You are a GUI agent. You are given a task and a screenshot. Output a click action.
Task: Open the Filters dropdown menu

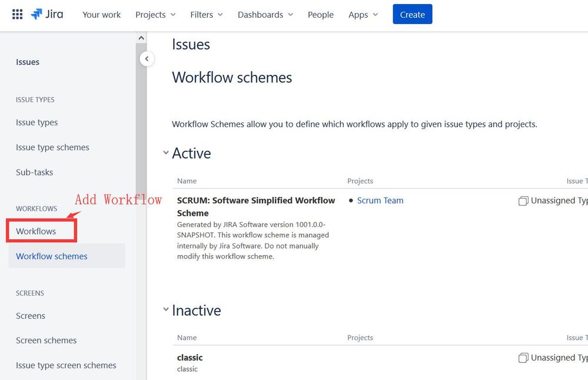206,15
